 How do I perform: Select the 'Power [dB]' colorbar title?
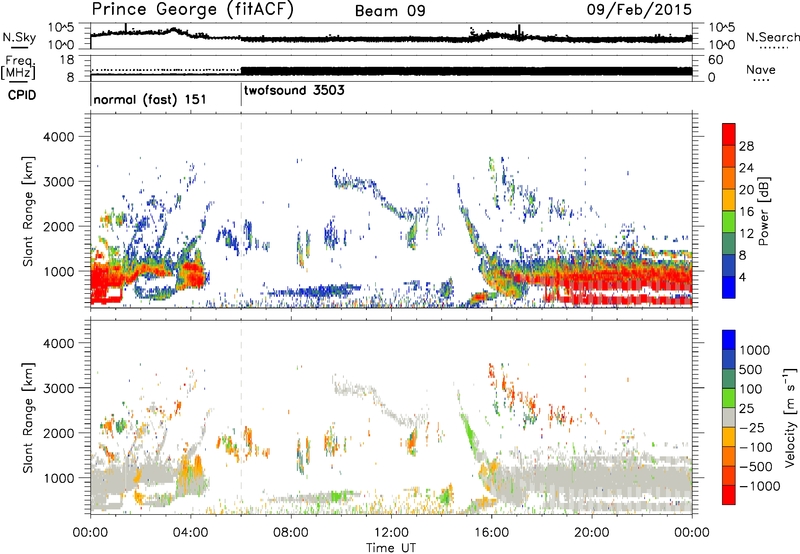(763, 211)
